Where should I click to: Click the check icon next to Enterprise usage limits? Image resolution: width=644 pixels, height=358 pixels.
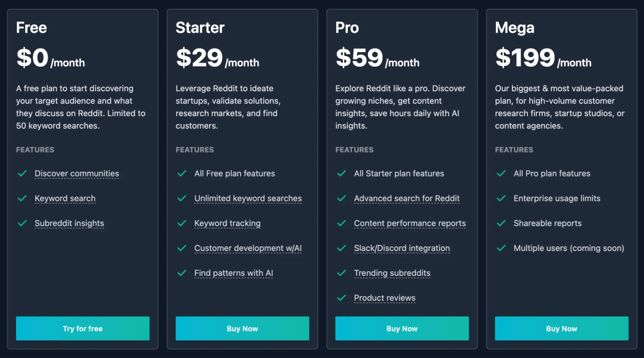pyautogui.click(x=501, y=198)
